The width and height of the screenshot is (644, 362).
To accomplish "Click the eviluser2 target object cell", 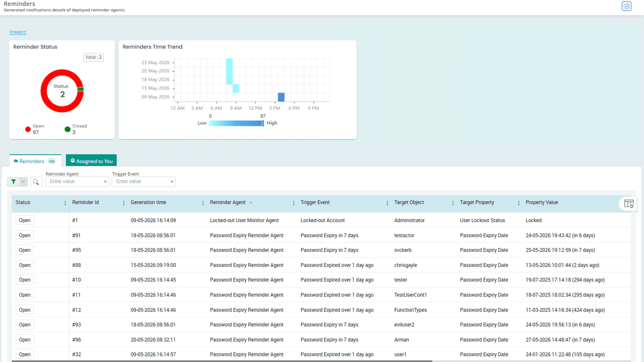I will coord(405,325).
